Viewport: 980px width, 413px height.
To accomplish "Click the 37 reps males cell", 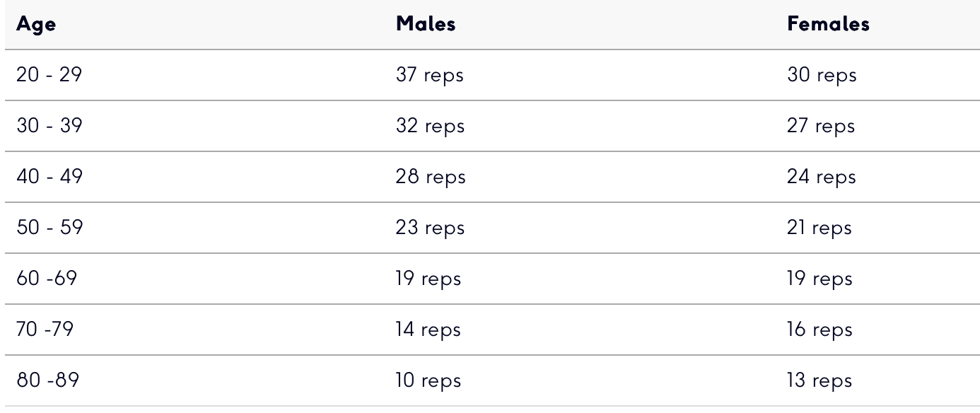I will [430, 75].
